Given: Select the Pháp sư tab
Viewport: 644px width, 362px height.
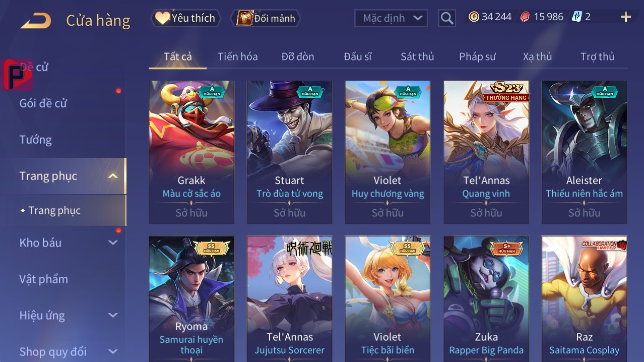Looking at the screenshot, I should tap(477, 56).
